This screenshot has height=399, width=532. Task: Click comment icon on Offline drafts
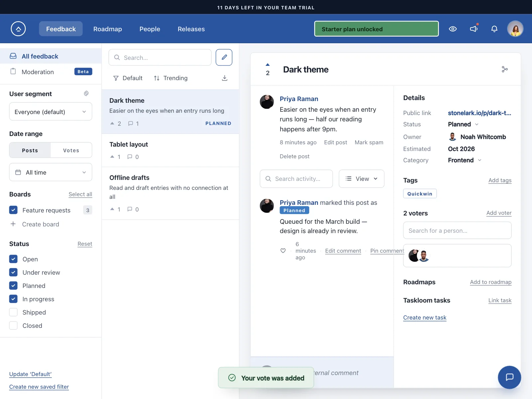pos(130,209)
